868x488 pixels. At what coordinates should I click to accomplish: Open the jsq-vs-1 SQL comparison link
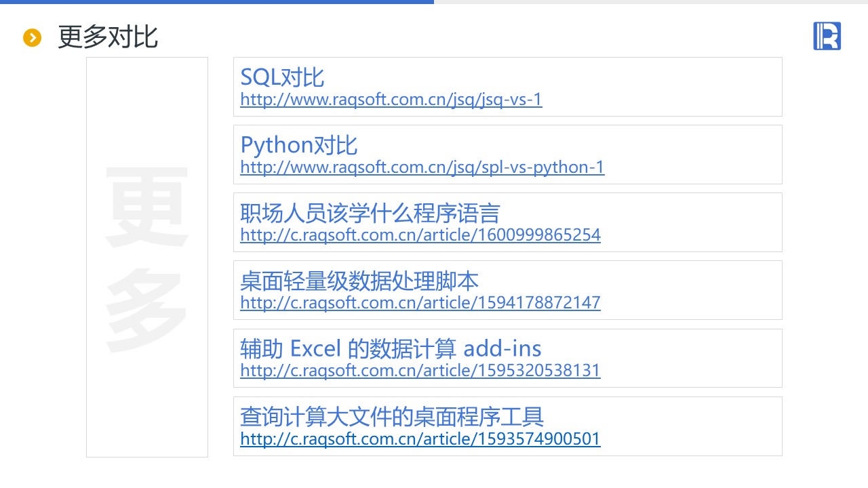391,100
